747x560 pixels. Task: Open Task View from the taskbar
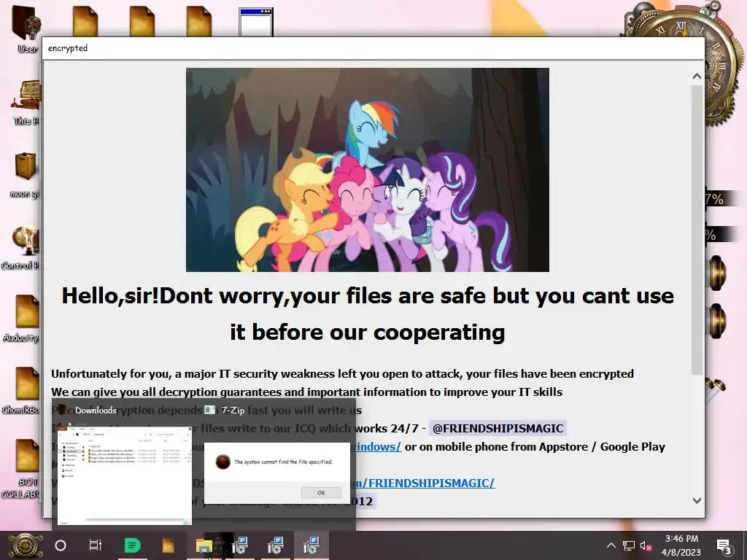click(96, 545)
